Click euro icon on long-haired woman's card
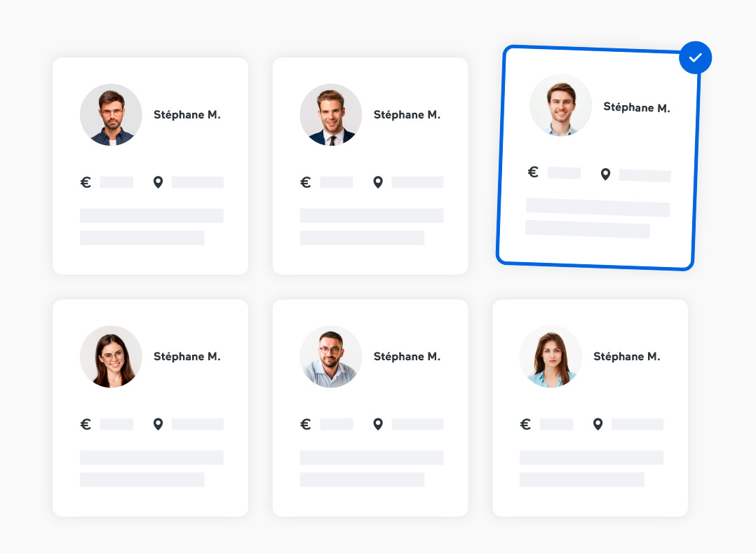The height and width of the screenshot is (553, 756). [x=525, y=424]
